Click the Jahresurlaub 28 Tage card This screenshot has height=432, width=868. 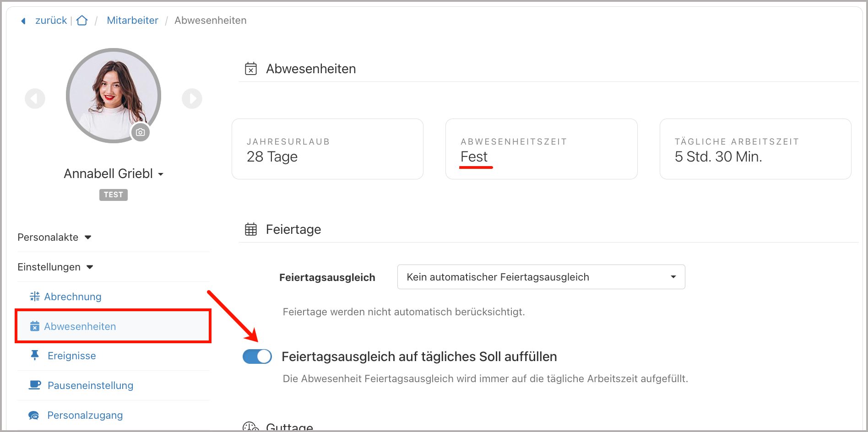tap(327, 149)
